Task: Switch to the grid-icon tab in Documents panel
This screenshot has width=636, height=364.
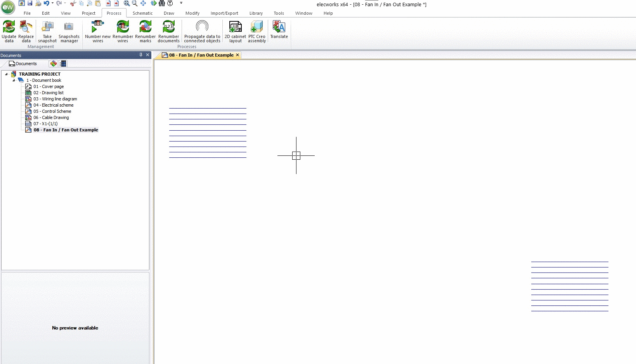Action: [x=63, y=64]
